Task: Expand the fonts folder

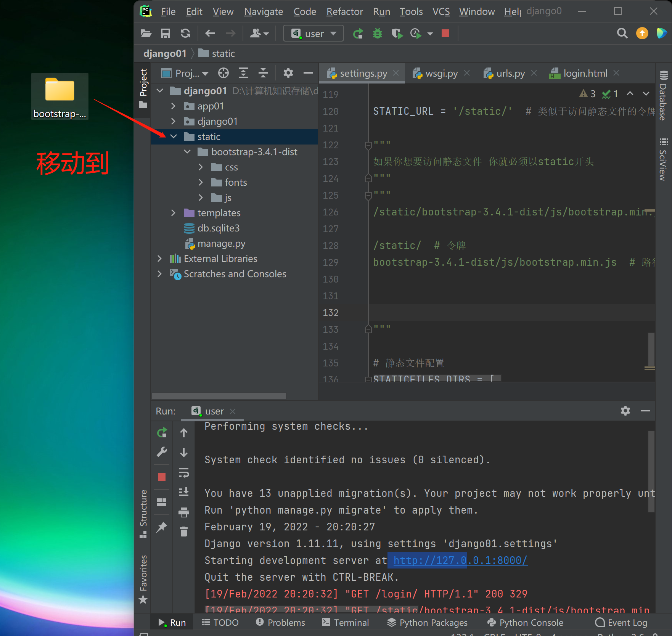Action: pyautogui.click(x=201, y=182)
